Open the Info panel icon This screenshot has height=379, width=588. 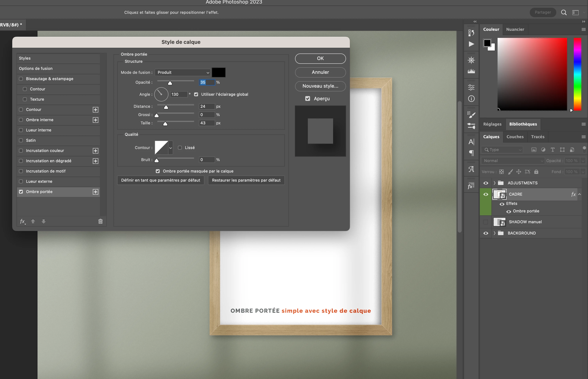pos(471,99)
